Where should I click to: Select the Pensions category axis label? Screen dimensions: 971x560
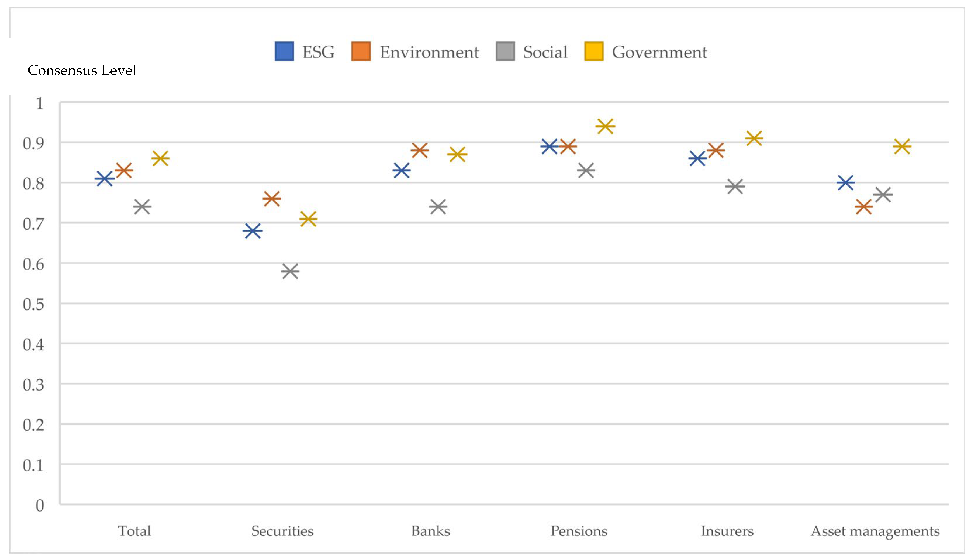pos(578,531)
